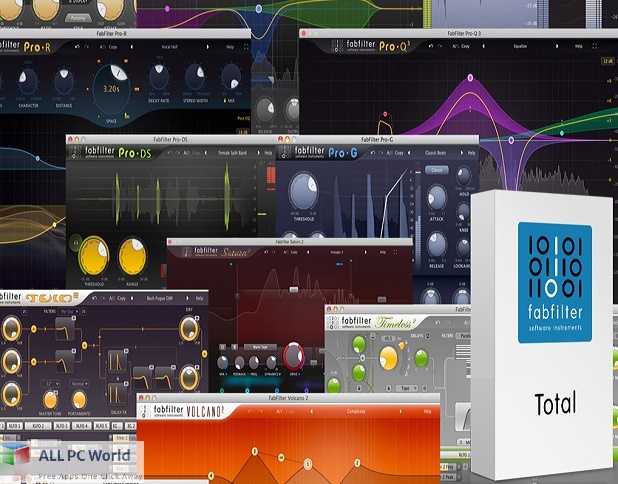Toggle second filter enable square in Twin 2

[73, 351]
